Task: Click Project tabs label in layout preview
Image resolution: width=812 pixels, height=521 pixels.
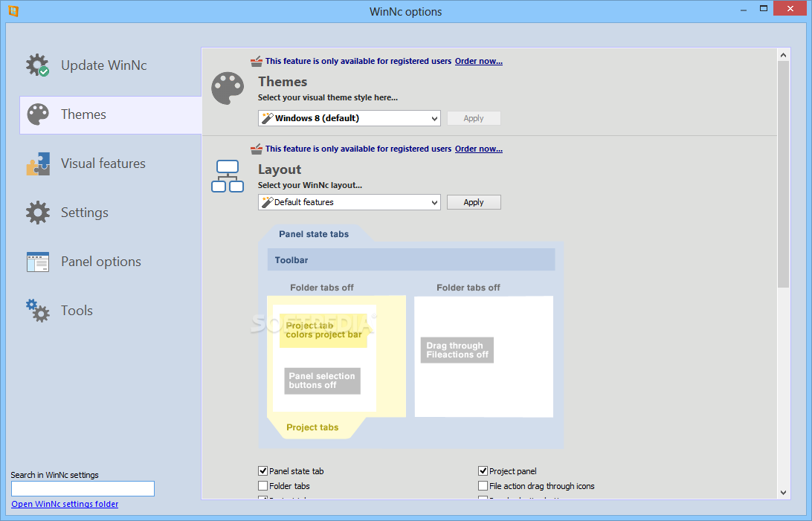Action: coord(312,427)
